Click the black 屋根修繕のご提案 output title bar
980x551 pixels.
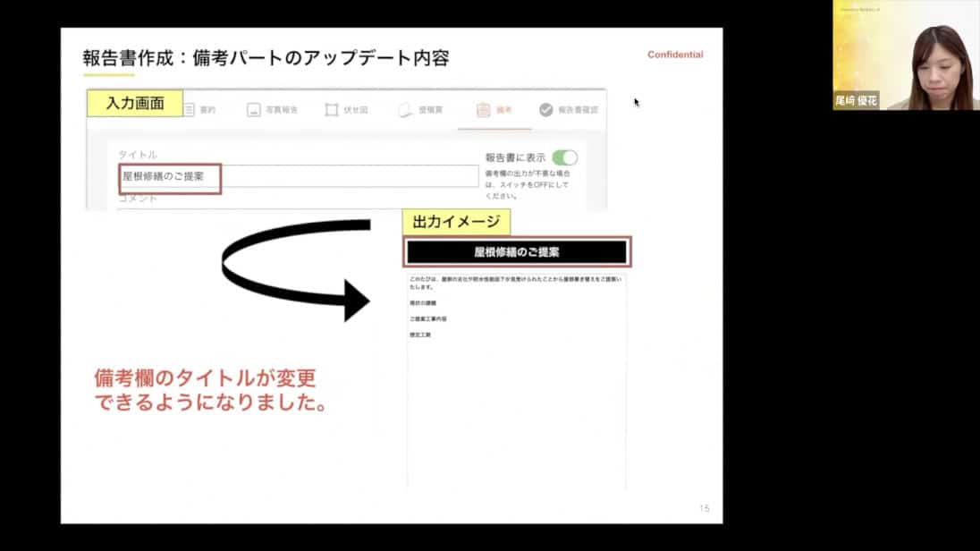(x=517, y=252)
